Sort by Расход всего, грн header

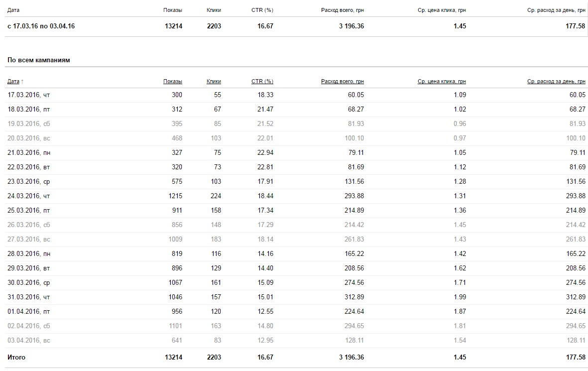[342, 82]
